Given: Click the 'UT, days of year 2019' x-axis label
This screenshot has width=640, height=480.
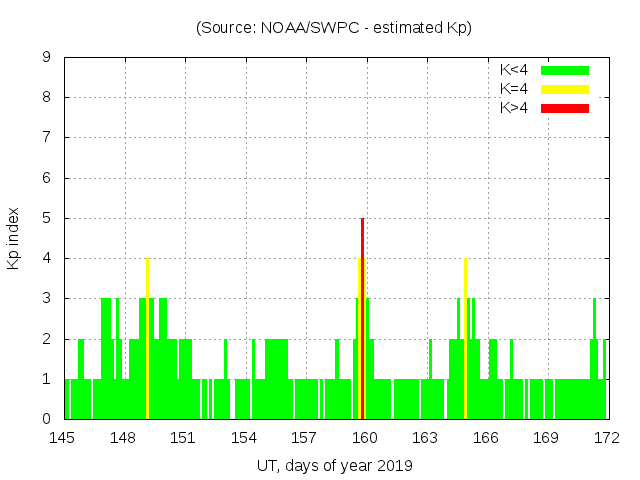Looking at the screenshot, I should pyautogui.click(x=334, y=465).
